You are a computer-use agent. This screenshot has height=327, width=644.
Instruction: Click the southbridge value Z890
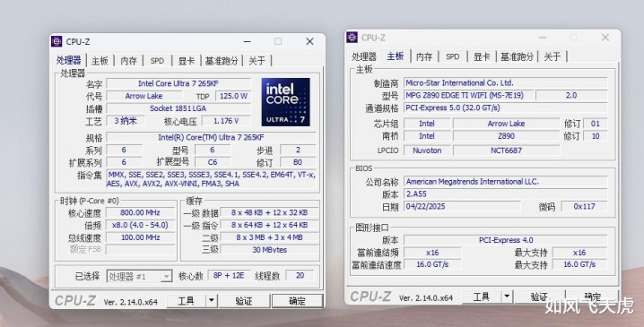[x=507, y=136]
